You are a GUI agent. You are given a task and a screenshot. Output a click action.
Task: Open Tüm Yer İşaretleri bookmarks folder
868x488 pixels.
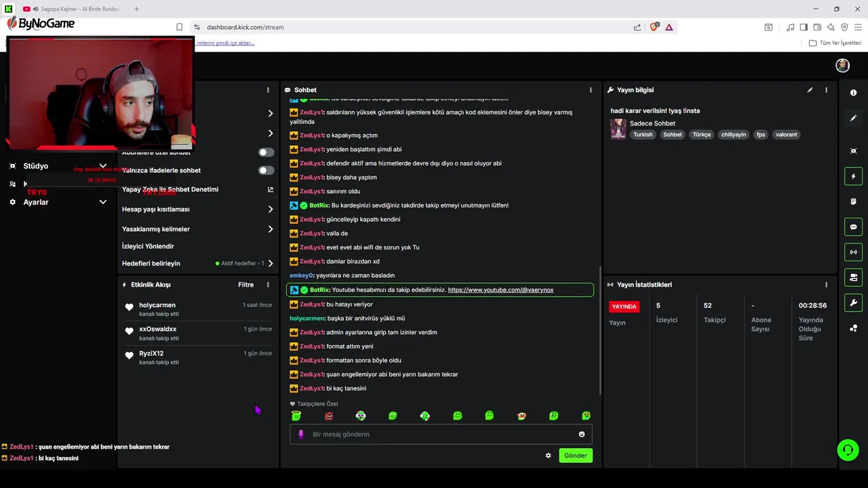point(835,43)
